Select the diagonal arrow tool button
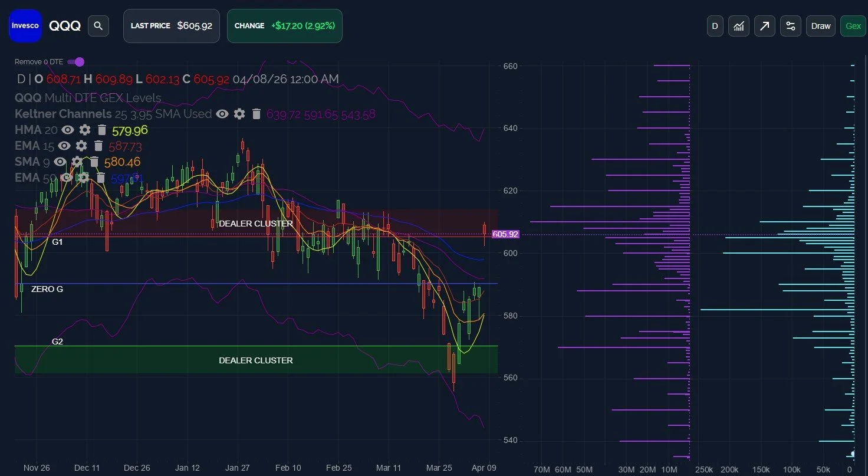 point(765,26)
